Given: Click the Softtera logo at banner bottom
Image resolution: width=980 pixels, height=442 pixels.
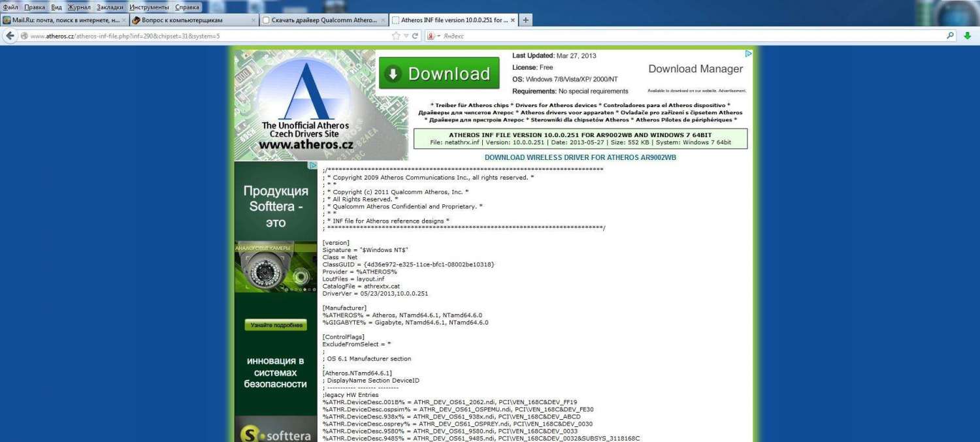Looking at the screenshot, I should tap(275, 434).
